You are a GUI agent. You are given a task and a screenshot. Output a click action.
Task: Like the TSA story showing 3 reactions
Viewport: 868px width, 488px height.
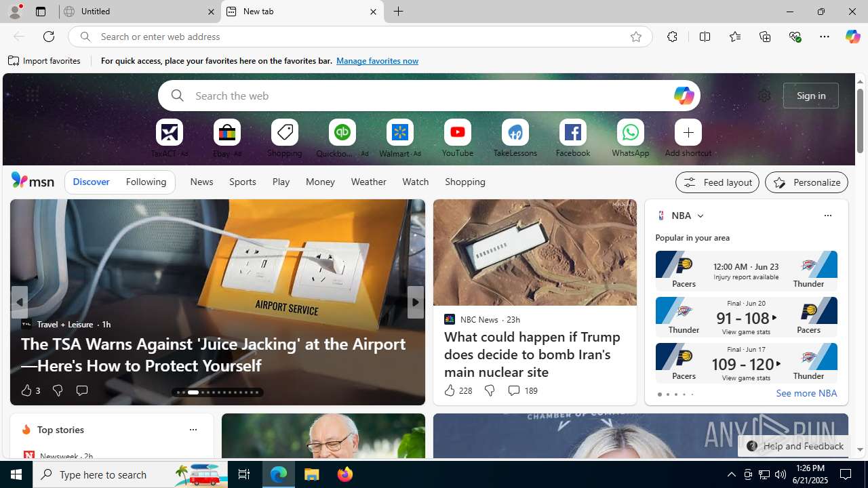[30, 390]
